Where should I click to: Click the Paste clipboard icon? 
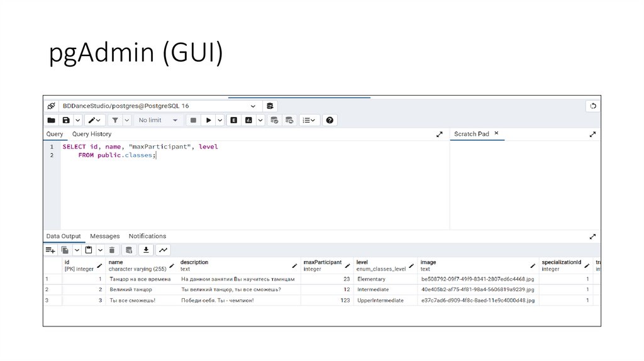pos(89,250)
